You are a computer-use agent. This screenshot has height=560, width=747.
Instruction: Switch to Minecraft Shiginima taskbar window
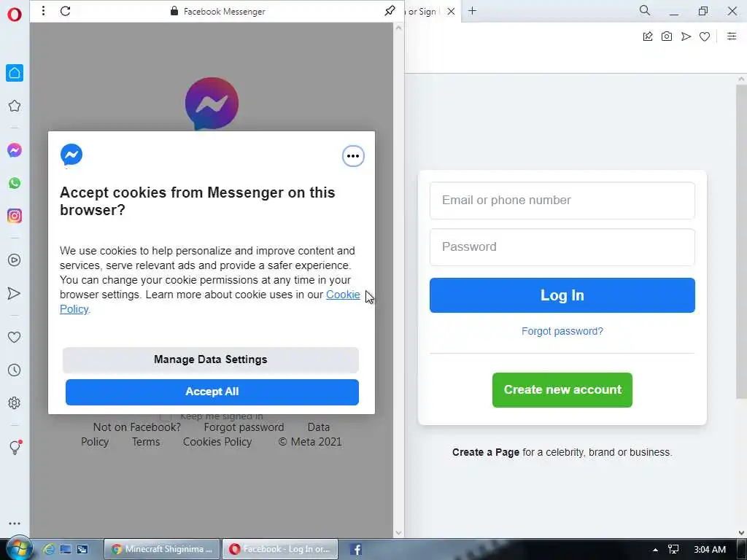pyautogui.click(x=162, y=549)
